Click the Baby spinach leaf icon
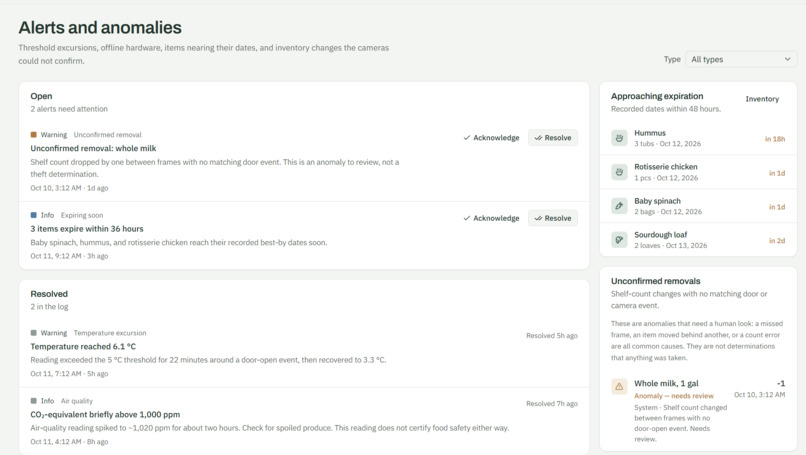 click(619, 206)
